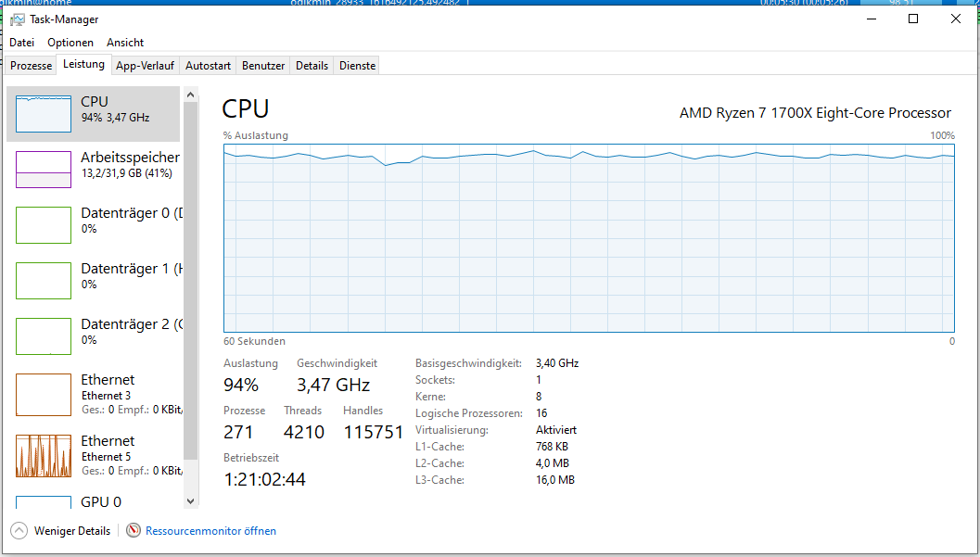Switch to the Dienste tab

coord(358,66)
